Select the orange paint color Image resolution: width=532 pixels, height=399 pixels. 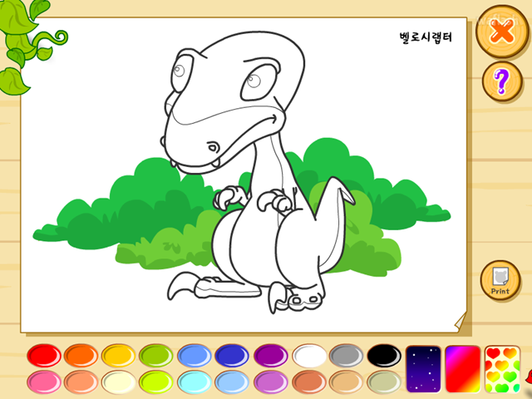click(x=81, y=356)
